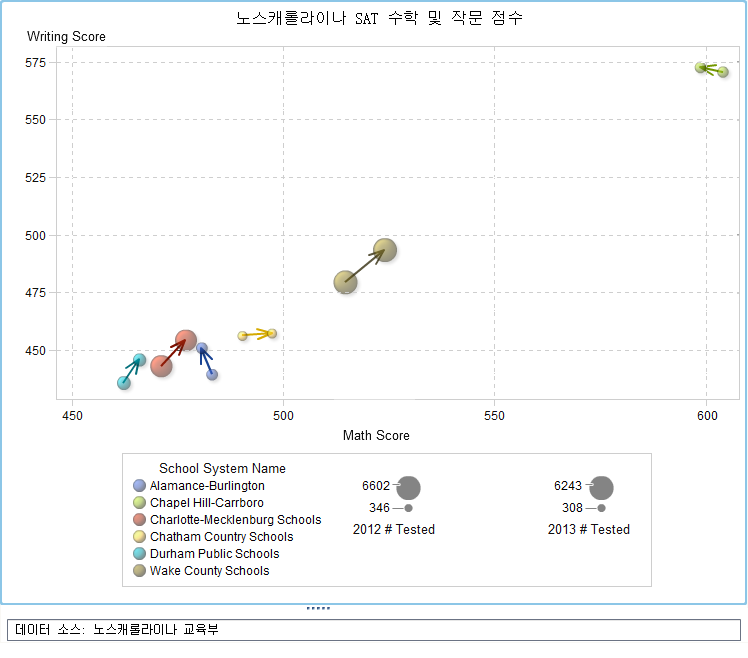Click the dotted splitter handle below the chart
748x658 pixels.
[318, 608]
